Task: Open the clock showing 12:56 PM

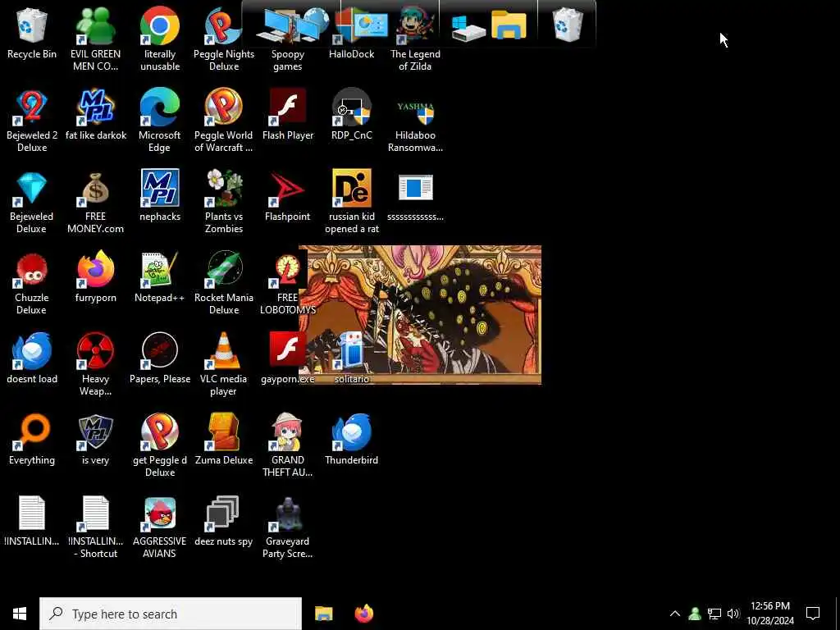Action: (770, 614)
